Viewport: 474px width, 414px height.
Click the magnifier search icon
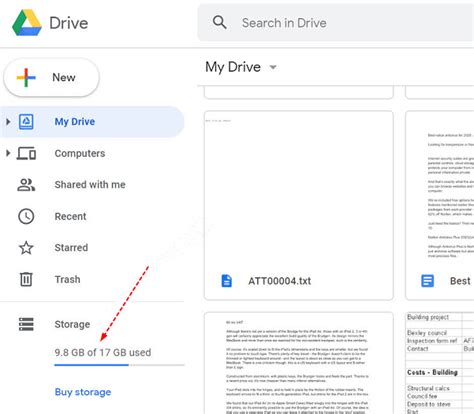(220, 23)
